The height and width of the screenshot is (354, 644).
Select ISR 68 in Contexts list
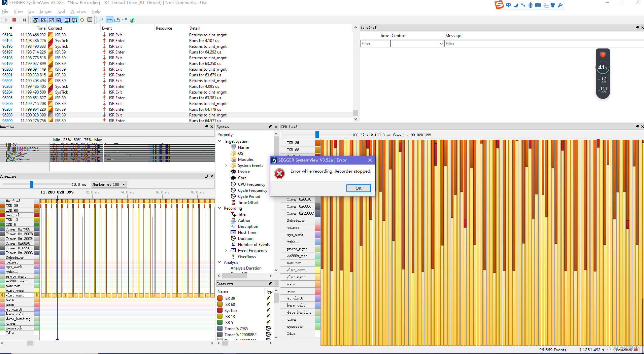tap(230, 305)
